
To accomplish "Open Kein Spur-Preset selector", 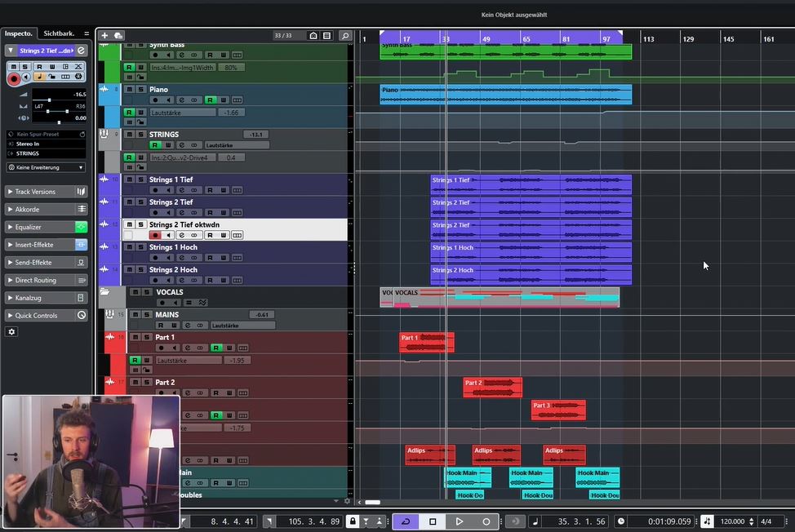I will coord(47,135).
